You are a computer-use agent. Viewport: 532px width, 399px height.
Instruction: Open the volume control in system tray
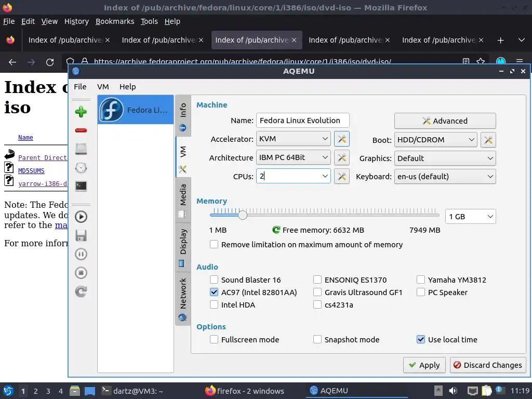point(453,391)
